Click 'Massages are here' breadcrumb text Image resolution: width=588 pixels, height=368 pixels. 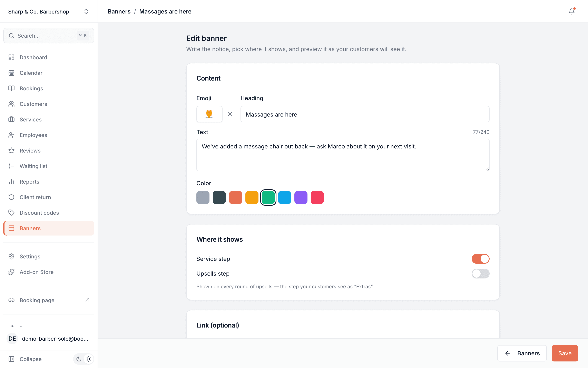[165, 11]
